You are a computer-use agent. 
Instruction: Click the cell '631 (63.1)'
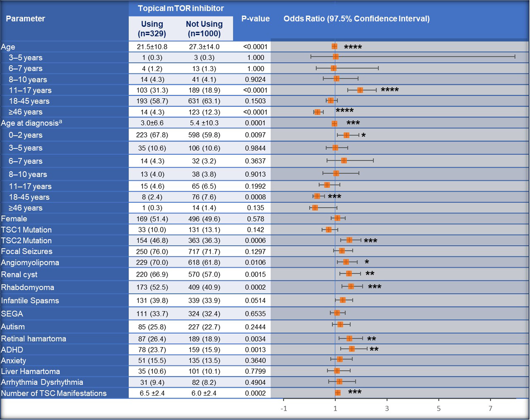[204, 101]
